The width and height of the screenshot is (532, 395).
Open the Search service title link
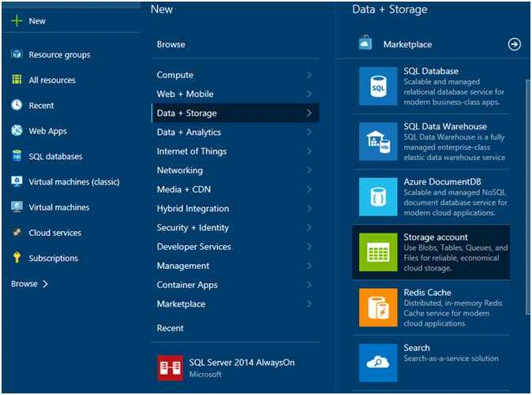point(417,348)
